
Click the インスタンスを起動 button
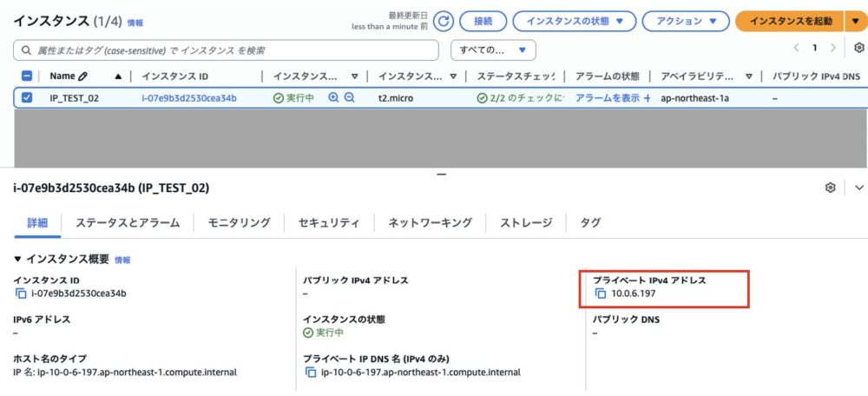(789, 21)
